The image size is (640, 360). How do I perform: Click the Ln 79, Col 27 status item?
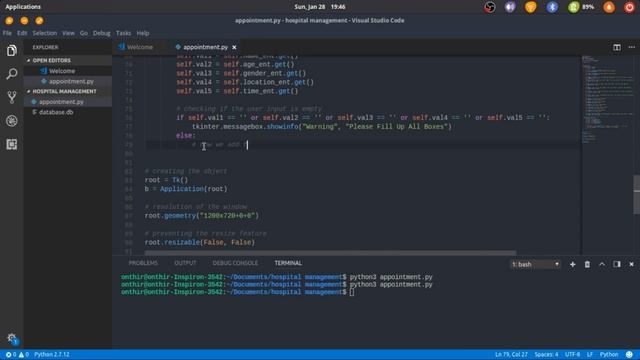click(511, 354)
